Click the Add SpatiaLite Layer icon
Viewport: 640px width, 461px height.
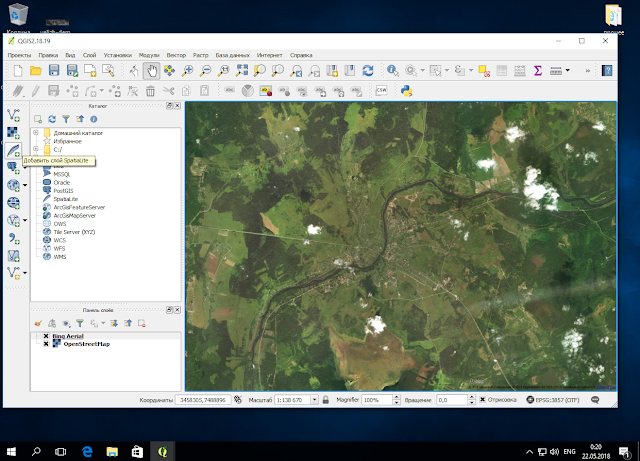coord(14,150)
